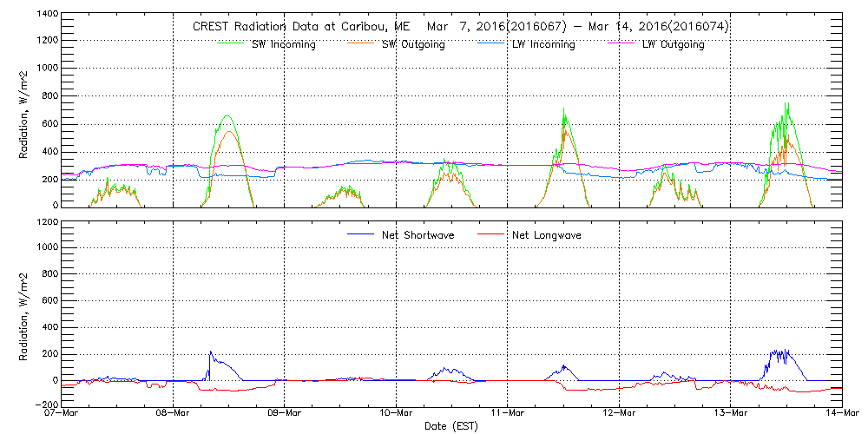The image size is (868, 434).
Task: Select the LW Outgoing legend entry
Action: click(x=673, y=45)
